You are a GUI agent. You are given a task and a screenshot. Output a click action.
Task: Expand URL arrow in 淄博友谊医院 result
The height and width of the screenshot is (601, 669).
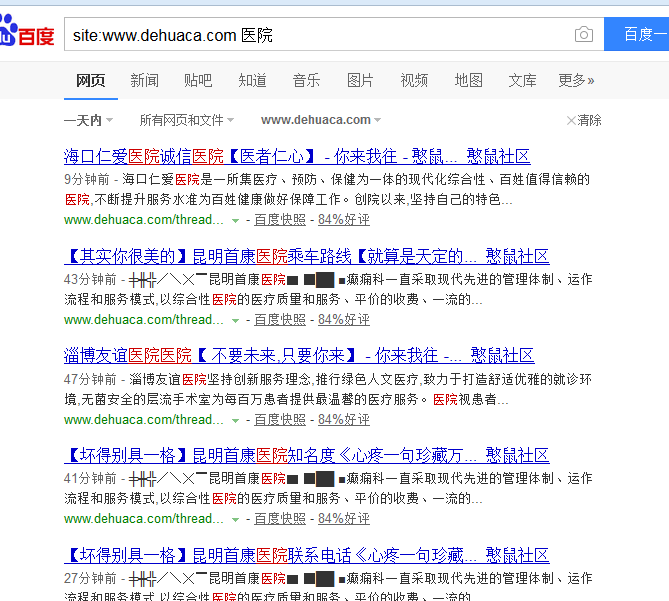235,421
